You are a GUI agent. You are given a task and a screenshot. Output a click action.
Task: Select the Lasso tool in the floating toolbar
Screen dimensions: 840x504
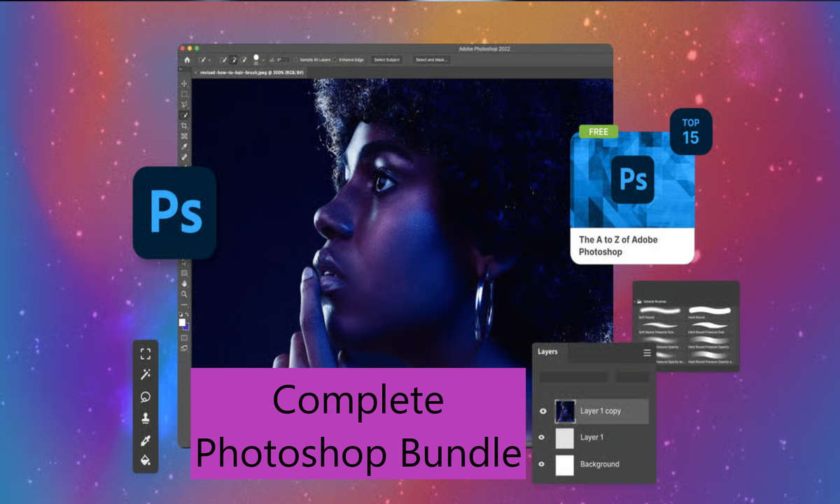pyautogui.click(x=145, y=398)
